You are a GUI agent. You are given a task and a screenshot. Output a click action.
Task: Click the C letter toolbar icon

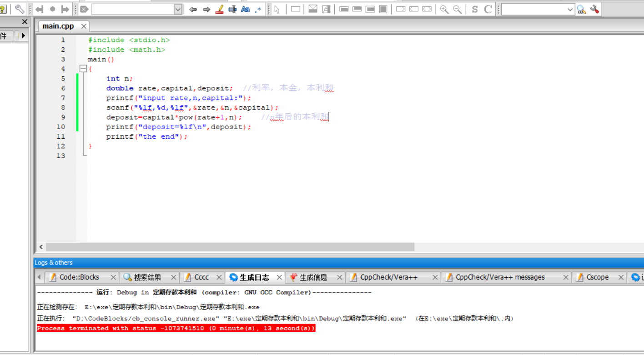point(488,9)
